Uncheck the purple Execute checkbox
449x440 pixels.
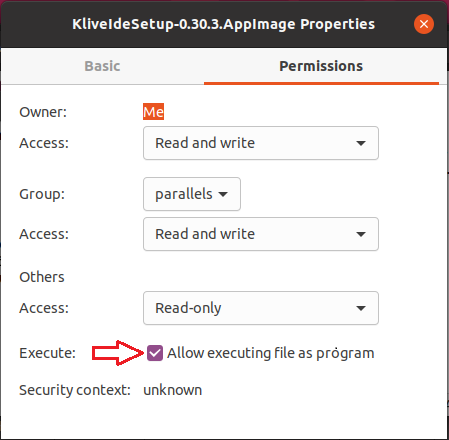155,353
